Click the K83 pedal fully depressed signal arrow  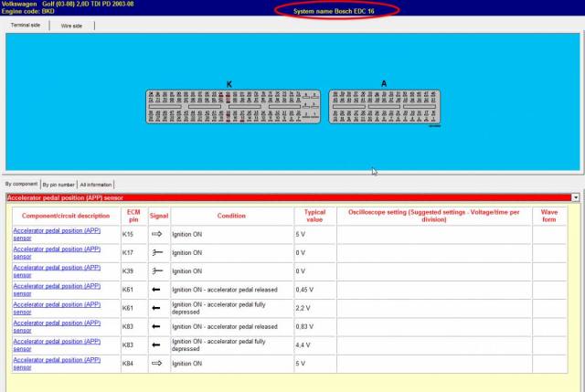click(156, 344)
